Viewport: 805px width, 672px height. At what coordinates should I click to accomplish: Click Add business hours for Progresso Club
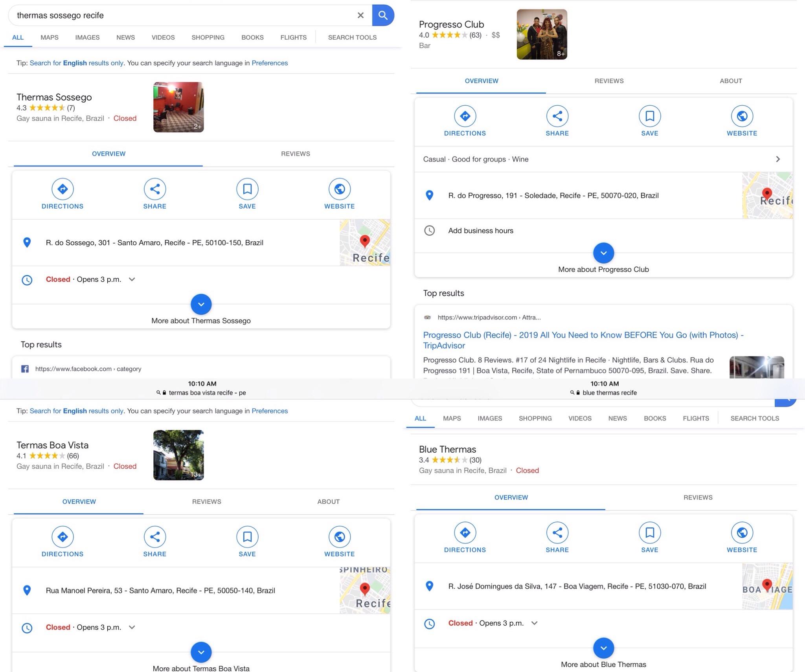481,231
